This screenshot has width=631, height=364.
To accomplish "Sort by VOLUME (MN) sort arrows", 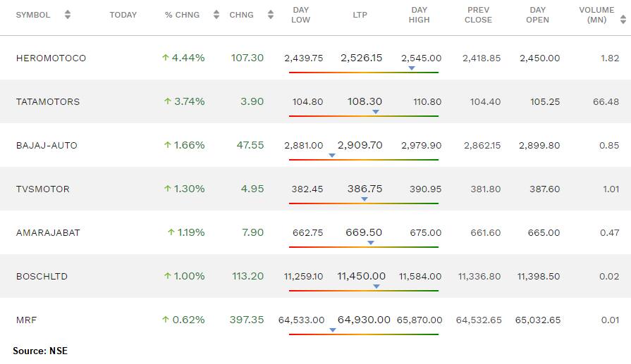I will (623, 19).
